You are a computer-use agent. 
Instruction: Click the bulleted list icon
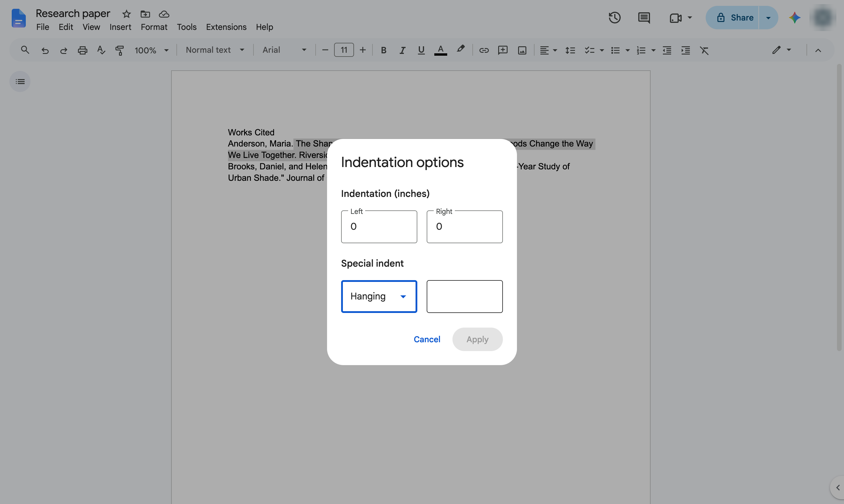point(615,50)
